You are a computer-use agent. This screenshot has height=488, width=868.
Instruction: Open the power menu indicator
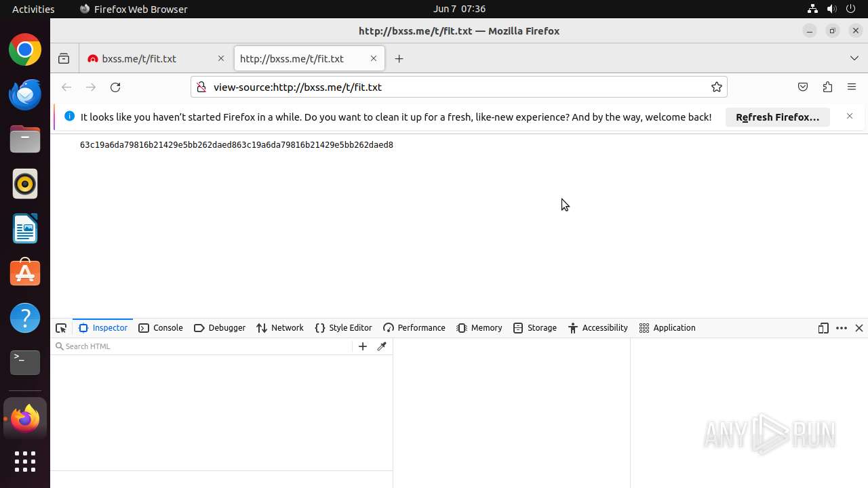pyautogui.click(x=851, y=9)
